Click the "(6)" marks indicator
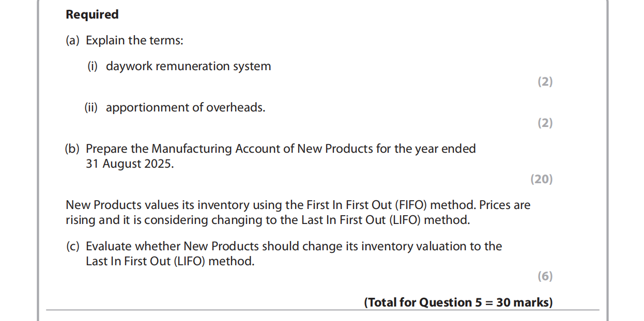Viewport: 644px width, 321px height. [545, 276]
